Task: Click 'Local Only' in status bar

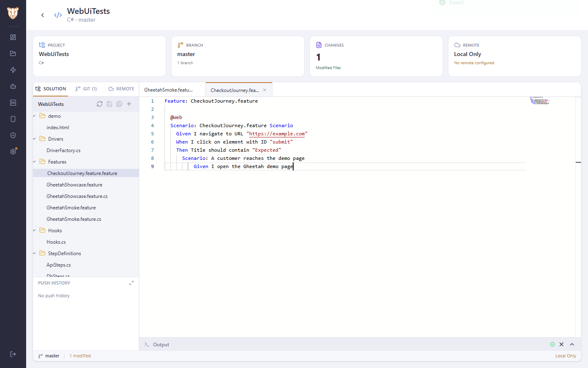Action: 566,356
